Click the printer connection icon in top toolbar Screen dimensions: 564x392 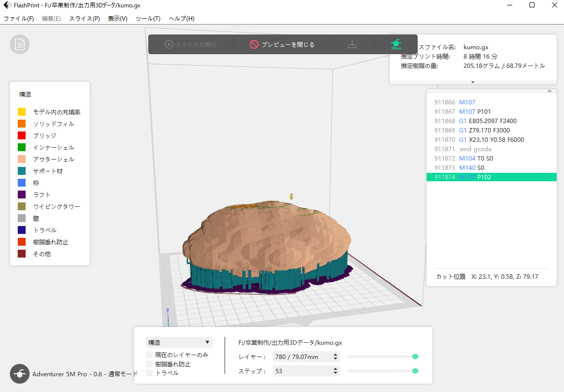click(396, 44)
